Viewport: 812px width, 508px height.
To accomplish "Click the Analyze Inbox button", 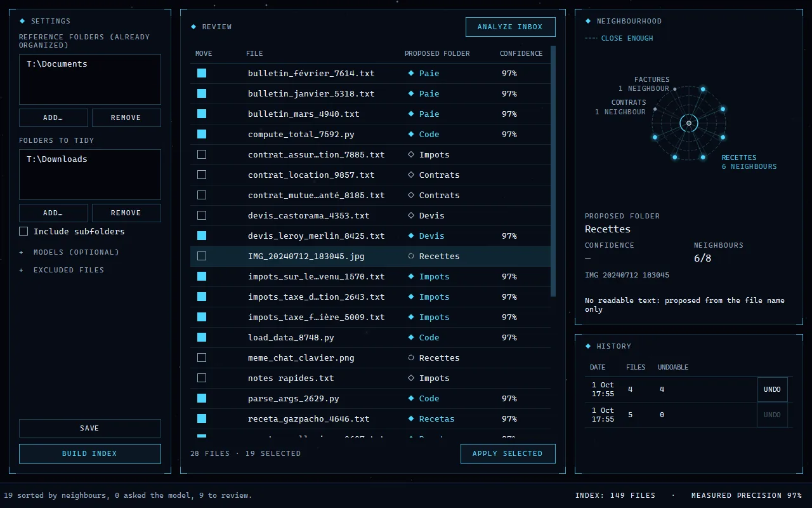I will [x=510, y=27].
